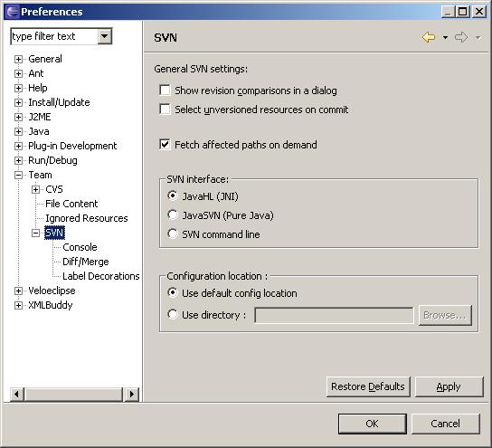This screenshot has height=448, width=492.
Task: Click the Apply button
Action: click(449, 386)
